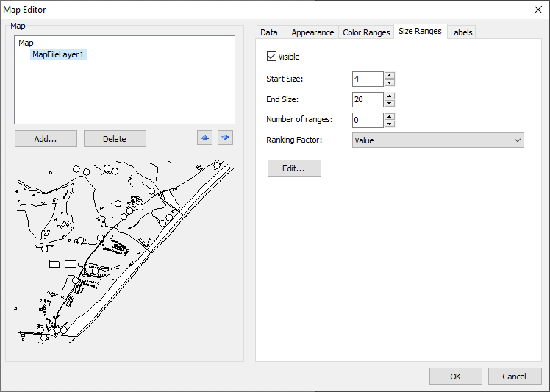The image size is (550, 392).
Task: Decrease Start Size with down spinner
Action: pyautogui.click(x=390, y=83)
